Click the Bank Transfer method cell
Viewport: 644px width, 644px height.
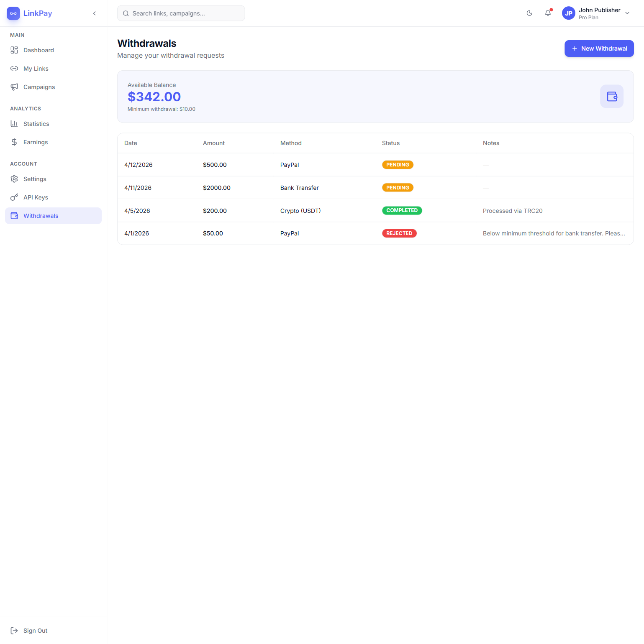(300, 188)
